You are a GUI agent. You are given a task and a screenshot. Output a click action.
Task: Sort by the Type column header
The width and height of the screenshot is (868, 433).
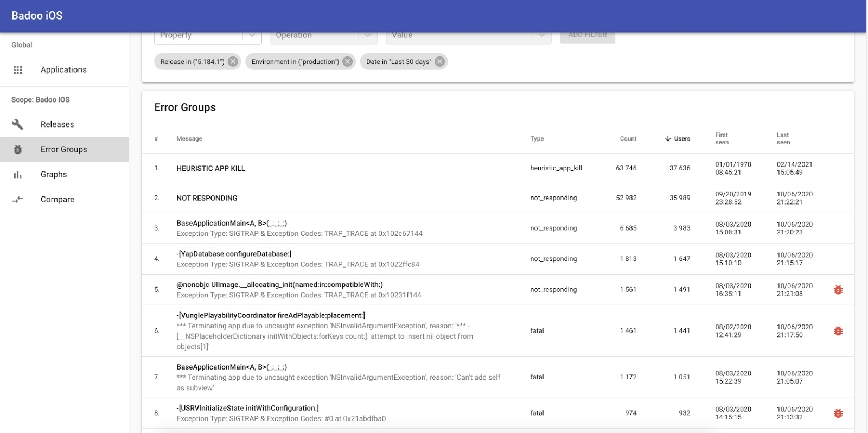[537, 138]
